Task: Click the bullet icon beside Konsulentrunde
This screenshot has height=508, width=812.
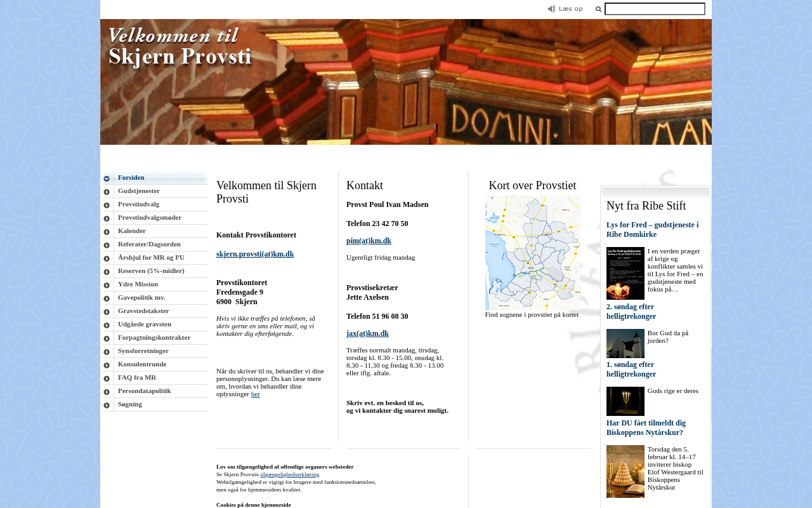Action: click(107, 365)
